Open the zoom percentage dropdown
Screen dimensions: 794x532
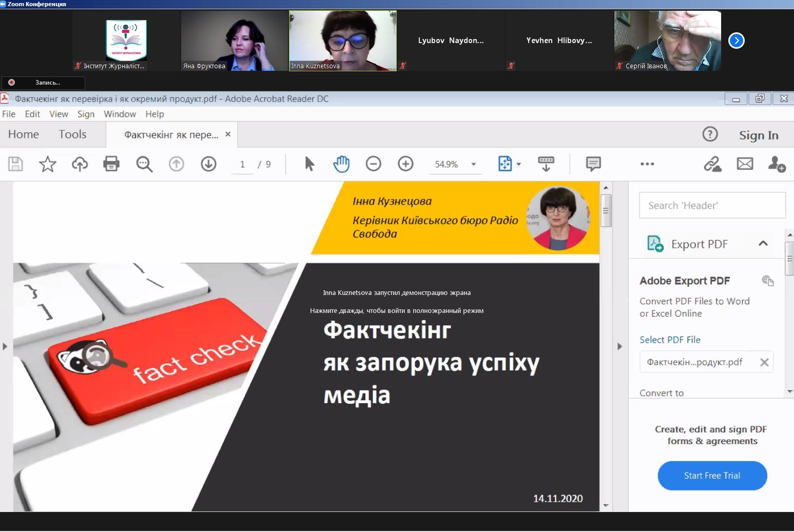click(474, 165)
